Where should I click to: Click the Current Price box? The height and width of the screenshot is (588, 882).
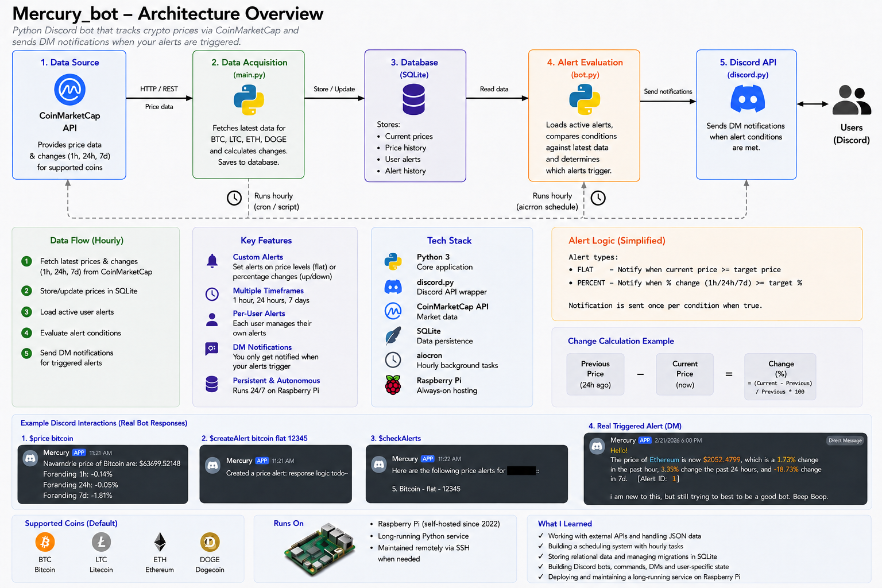point(685,374)
